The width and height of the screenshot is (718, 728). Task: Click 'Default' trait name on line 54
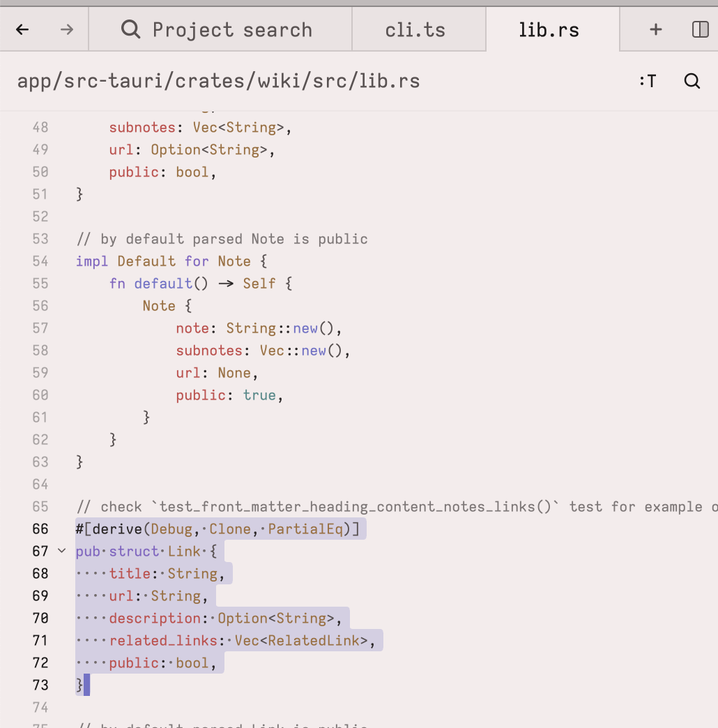click(146, 261)
